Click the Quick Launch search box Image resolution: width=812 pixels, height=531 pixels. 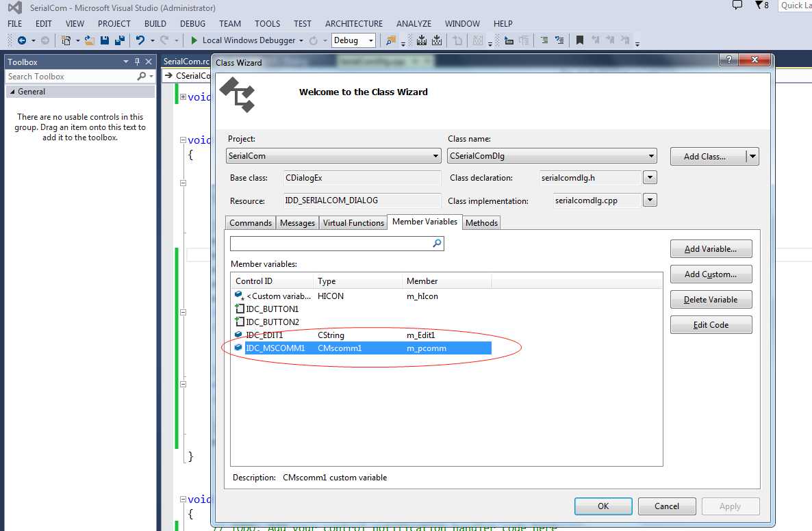[795, 5]
